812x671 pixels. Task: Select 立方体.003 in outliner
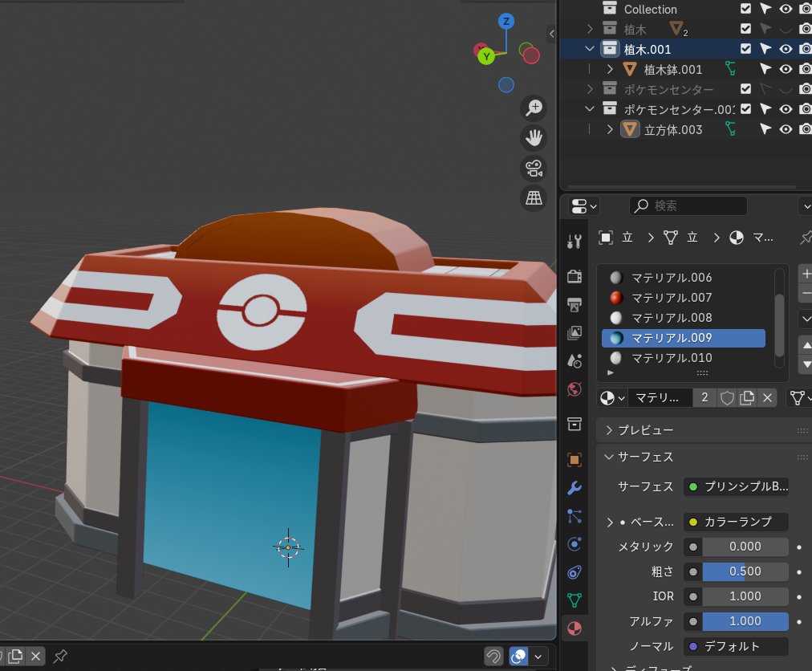tap(672, 129)
